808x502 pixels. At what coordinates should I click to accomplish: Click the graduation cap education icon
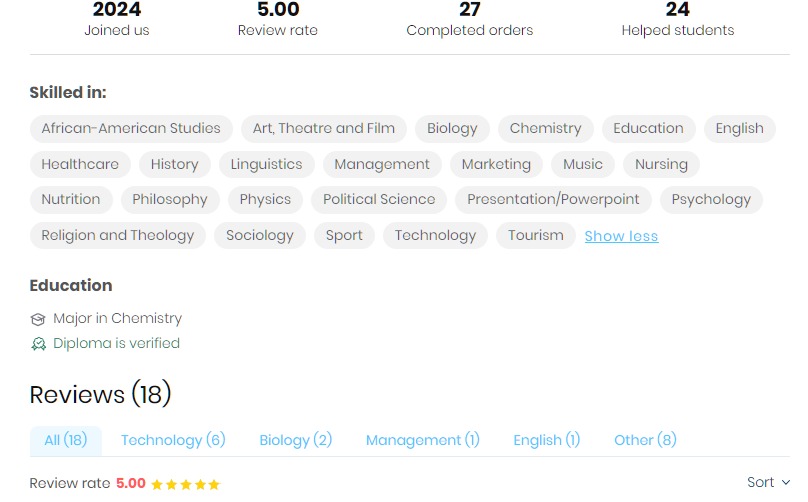click(38, 319)
